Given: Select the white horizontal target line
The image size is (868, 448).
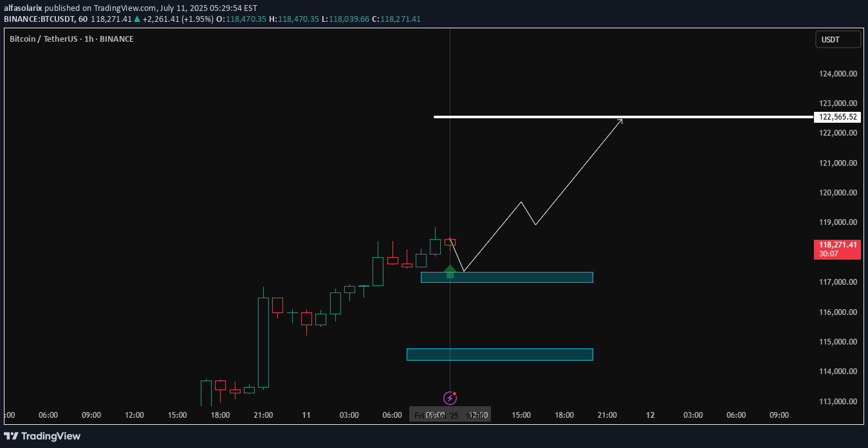Looking at the screenshot, I should 624,117.
